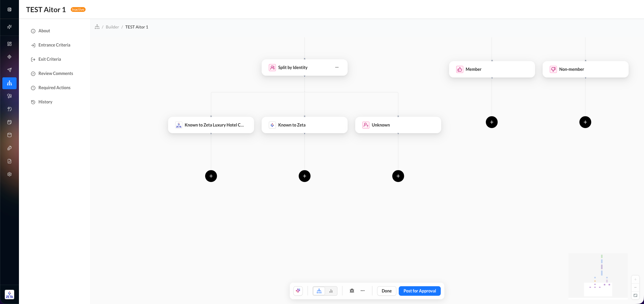Click the person icon on the Split by Identity node

click(272, 68)
